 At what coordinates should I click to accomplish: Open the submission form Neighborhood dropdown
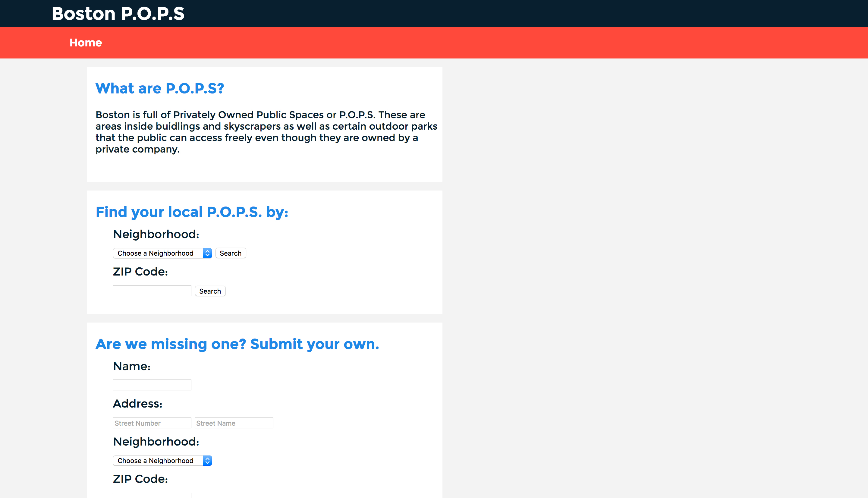coord(162,461)
